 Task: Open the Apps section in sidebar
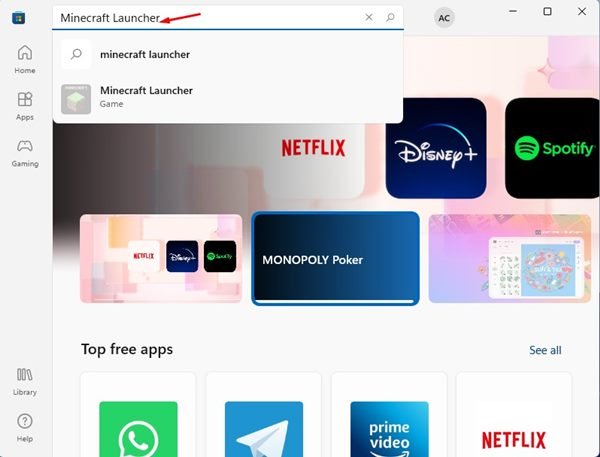point(25,106)
